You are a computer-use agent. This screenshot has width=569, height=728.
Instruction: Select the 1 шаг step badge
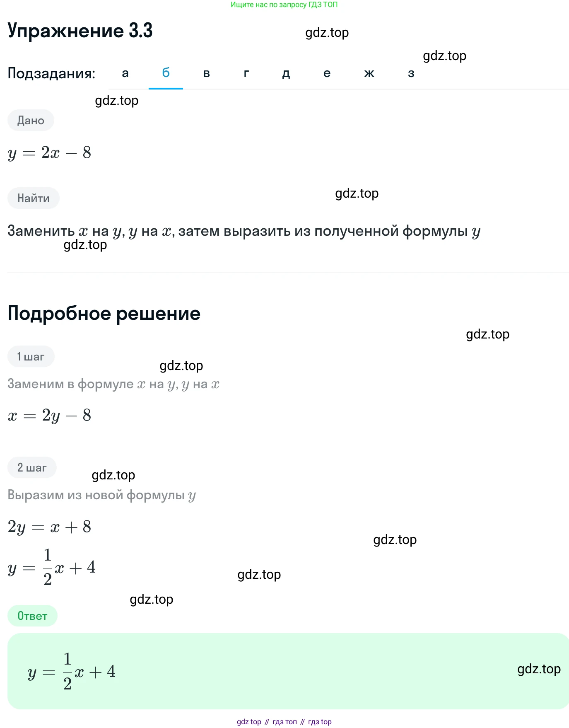[31, 356]
